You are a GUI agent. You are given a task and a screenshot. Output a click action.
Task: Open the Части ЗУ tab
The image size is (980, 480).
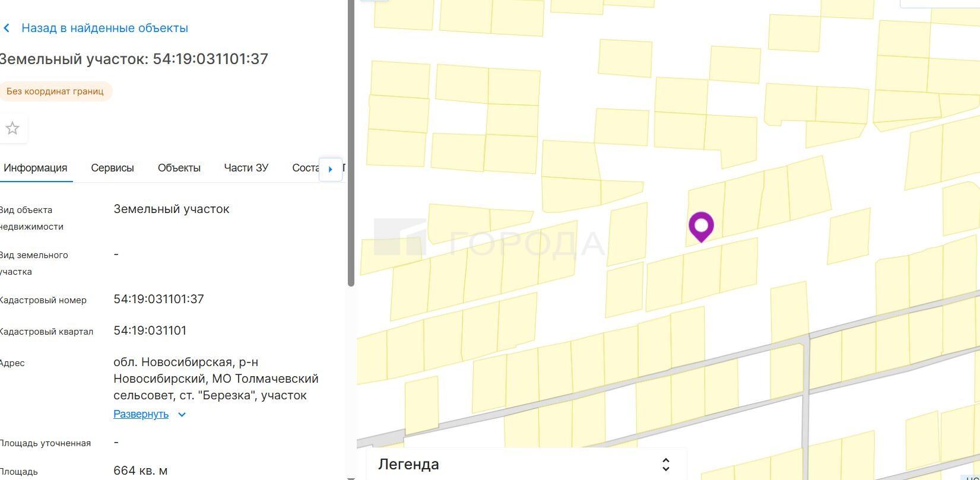[246, 168]
